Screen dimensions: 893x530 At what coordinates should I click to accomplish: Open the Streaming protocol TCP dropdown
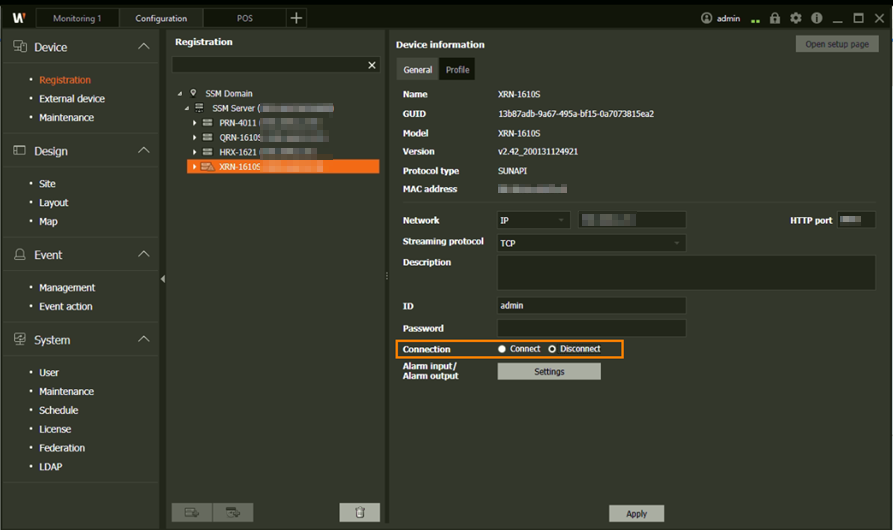(x=591, y=243)
